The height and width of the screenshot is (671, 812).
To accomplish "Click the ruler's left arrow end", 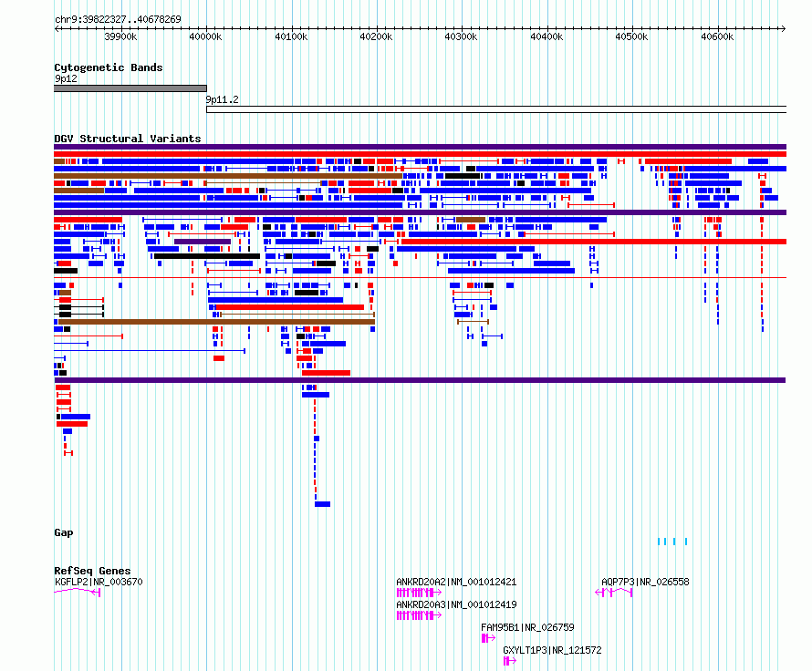I will click(x=57, y=28).
